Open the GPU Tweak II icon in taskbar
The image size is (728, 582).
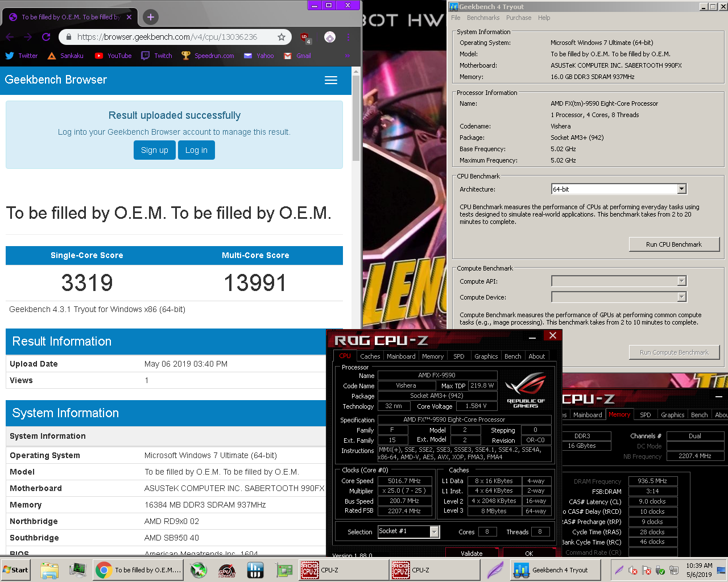(x=227, y=570)
